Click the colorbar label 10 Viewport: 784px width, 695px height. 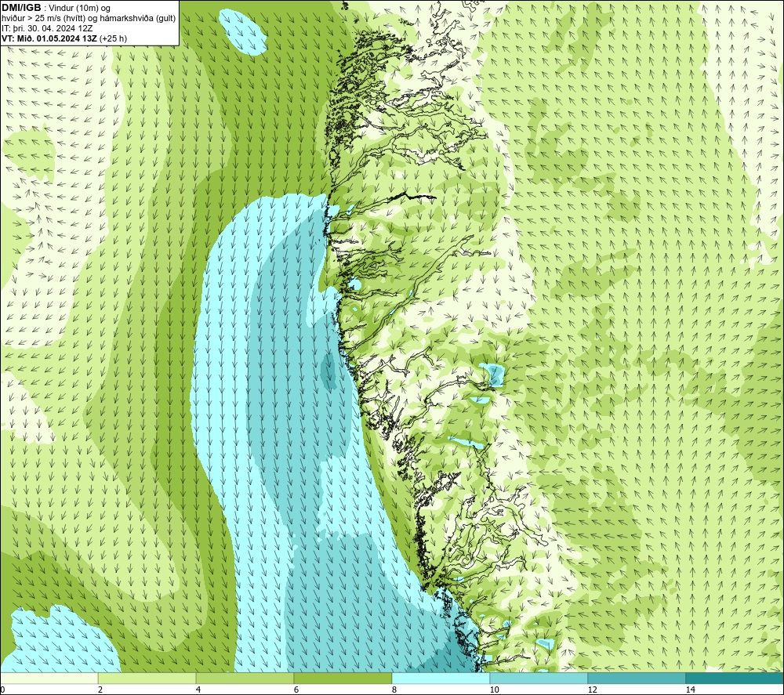[494, 690]
